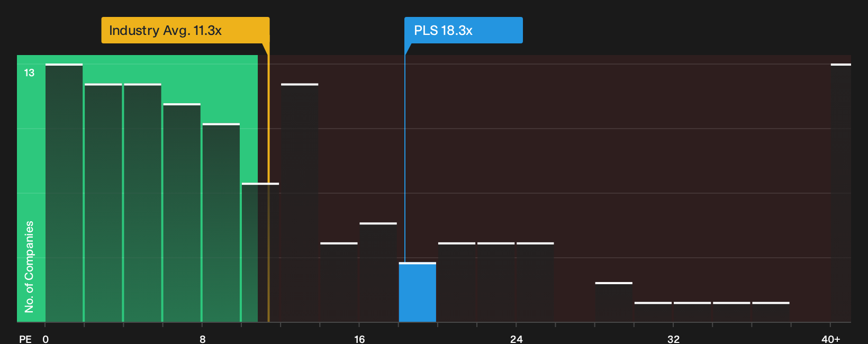Screen dimensions: 868x344
Task: Select the bar just left of the blue PLS bar
Action: [378, 272]
